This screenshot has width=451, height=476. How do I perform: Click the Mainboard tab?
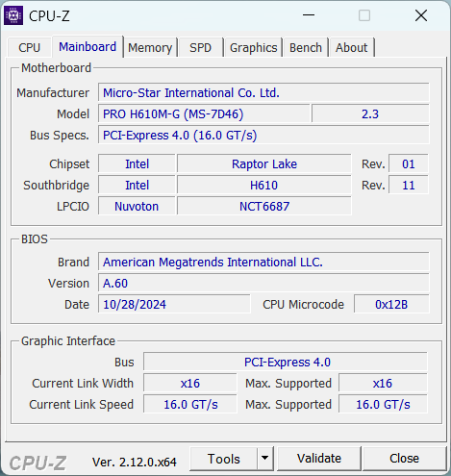88,46
